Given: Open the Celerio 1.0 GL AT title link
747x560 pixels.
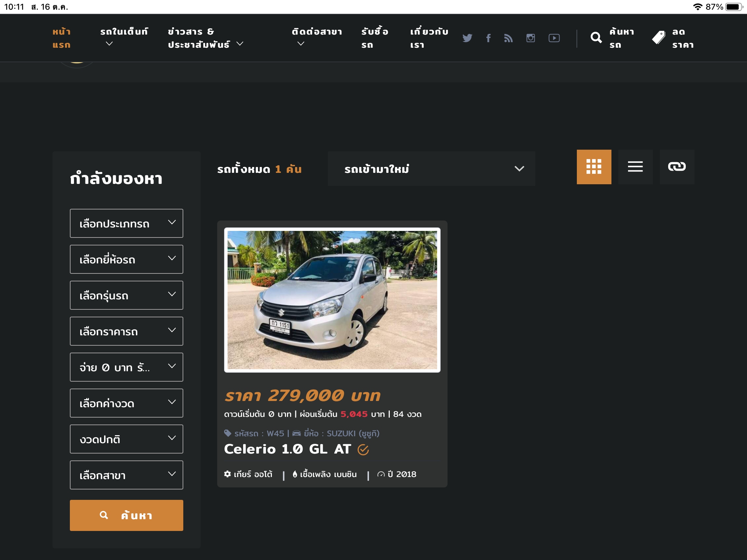Looking at the screenshot, I should [x=287, y=449].
